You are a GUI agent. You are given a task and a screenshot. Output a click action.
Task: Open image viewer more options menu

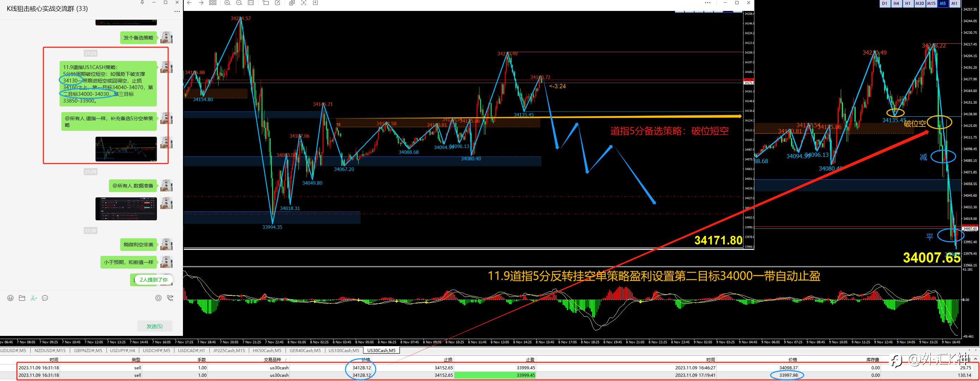707,3
